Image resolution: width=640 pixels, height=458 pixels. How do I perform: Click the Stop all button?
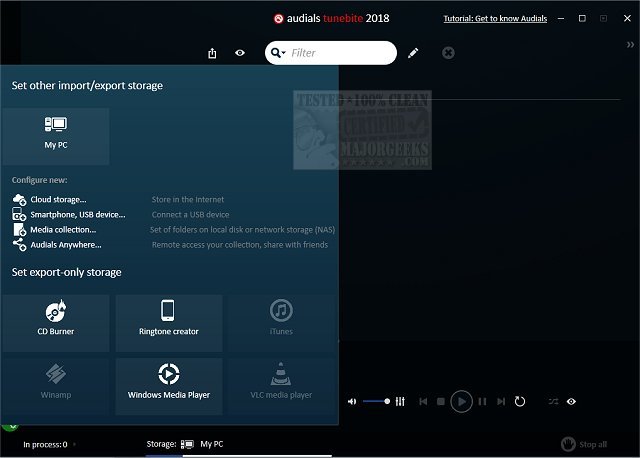coord(584,444)
